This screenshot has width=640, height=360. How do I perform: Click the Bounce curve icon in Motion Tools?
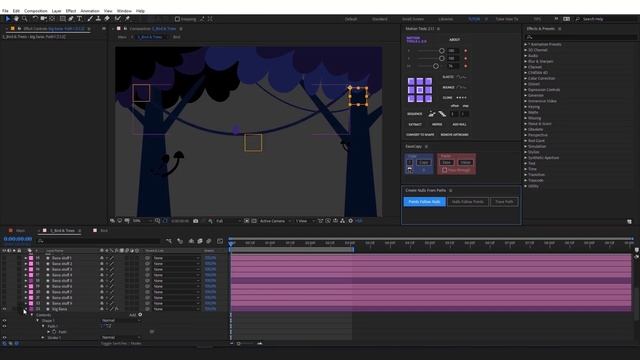(x=461, y=87)
